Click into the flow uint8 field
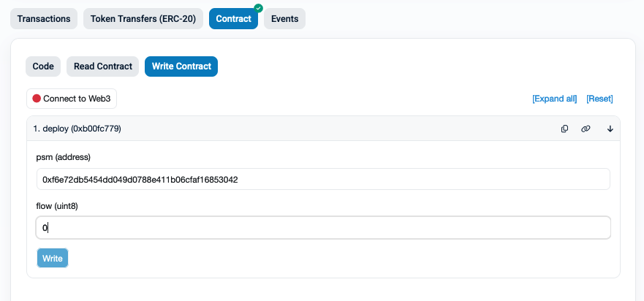 (323, 228)
